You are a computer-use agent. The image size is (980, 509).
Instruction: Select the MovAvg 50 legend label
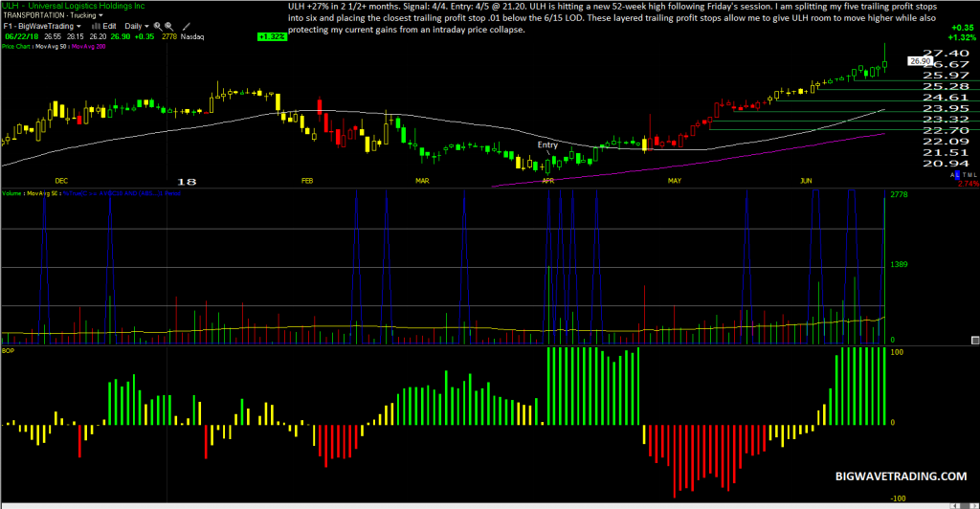51,46
